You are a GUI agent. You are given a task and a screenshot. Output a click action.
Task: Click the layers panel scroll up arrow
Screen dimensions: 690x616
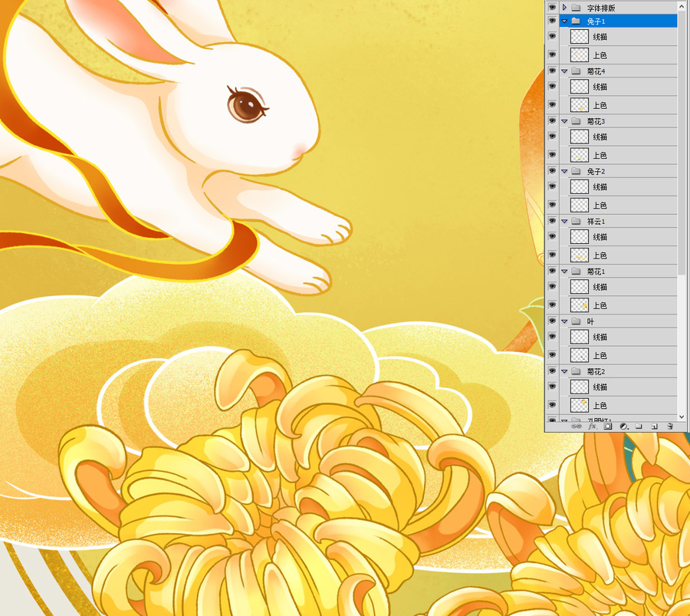point(682,7)
